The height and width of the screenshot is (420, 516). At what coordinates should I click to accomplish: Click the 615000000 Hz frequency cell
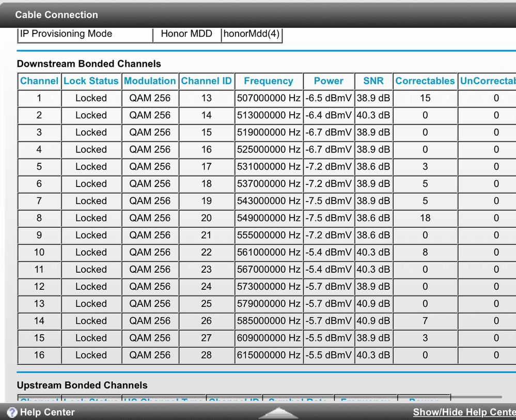pyautogui.click(x=268, y=355)
